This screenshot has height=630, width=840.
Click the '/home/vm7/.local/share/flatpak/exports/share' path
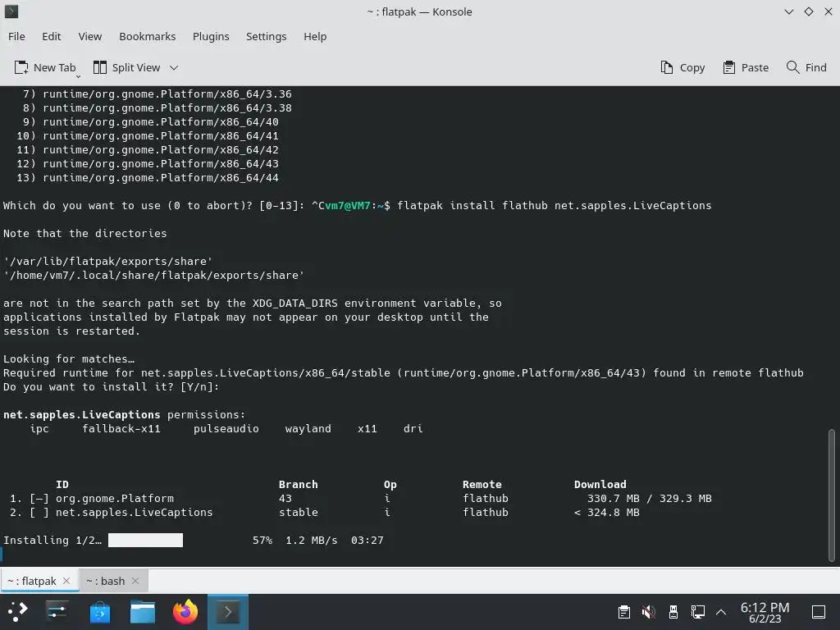[x=153, y=276]
